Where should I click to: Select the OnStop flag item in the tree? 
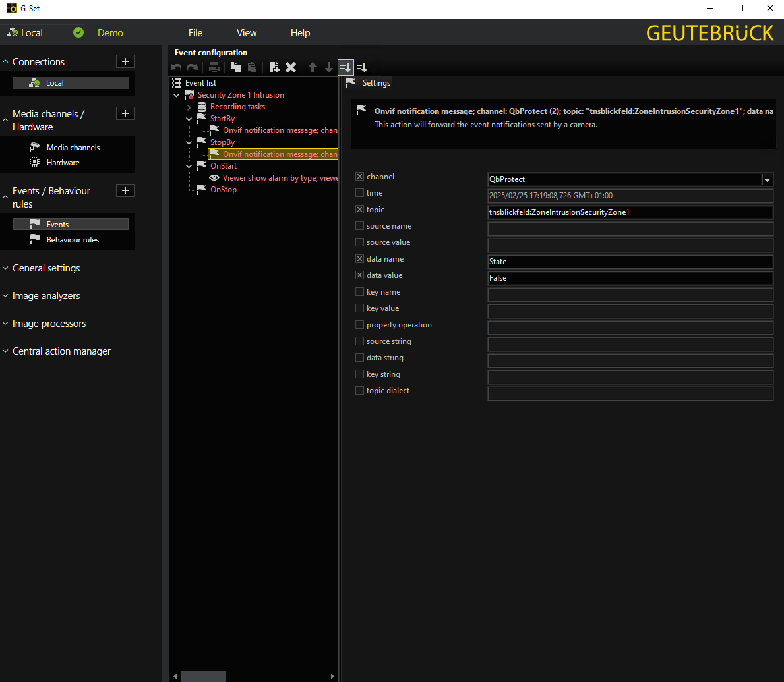coord(223,190)
